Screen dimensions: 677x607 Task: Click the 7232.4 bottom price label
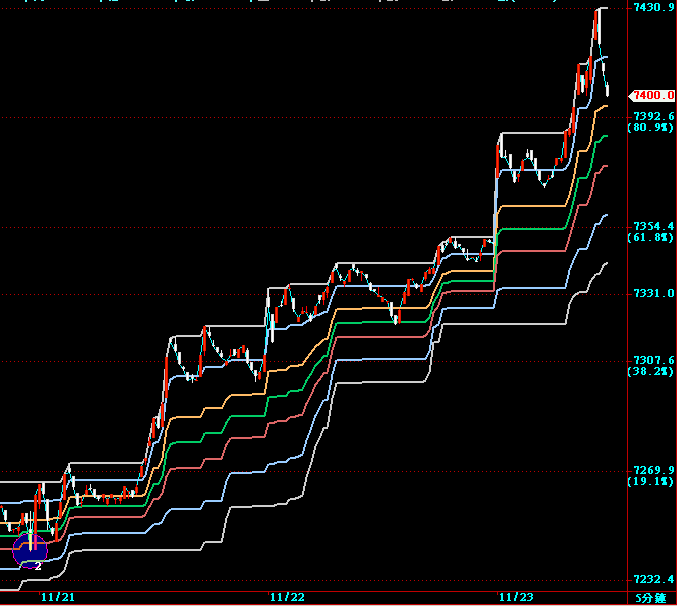pyautogui.click(x=652, y=580)
